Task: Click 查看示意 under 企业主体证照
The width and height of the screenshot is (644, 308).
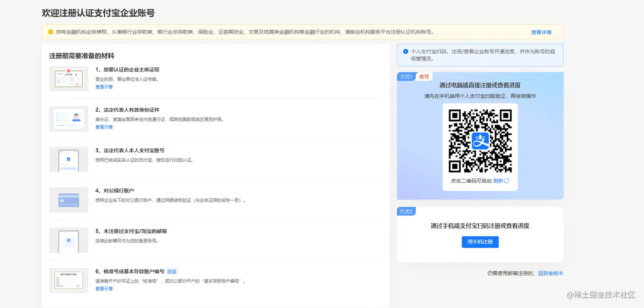Action: (104, 87)
